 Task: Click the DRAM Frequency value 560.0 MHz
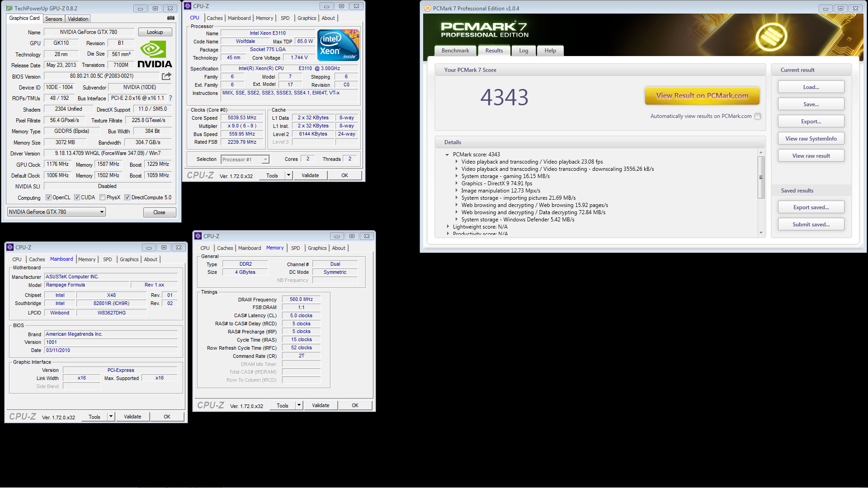301,299
